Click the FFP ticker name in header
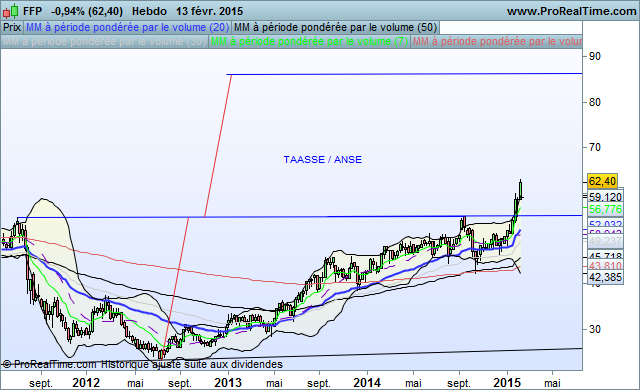 click(x=32, y=11)
